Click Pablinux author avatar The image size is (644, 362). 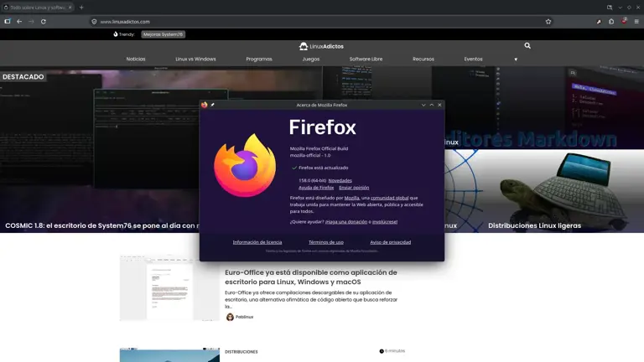tap(230, 317)
